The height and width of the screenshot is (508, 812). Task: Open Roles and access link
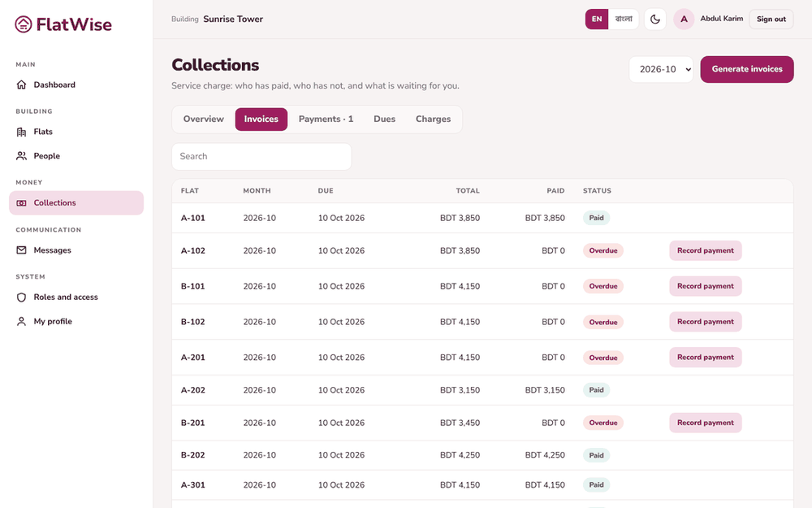point(76,297)
